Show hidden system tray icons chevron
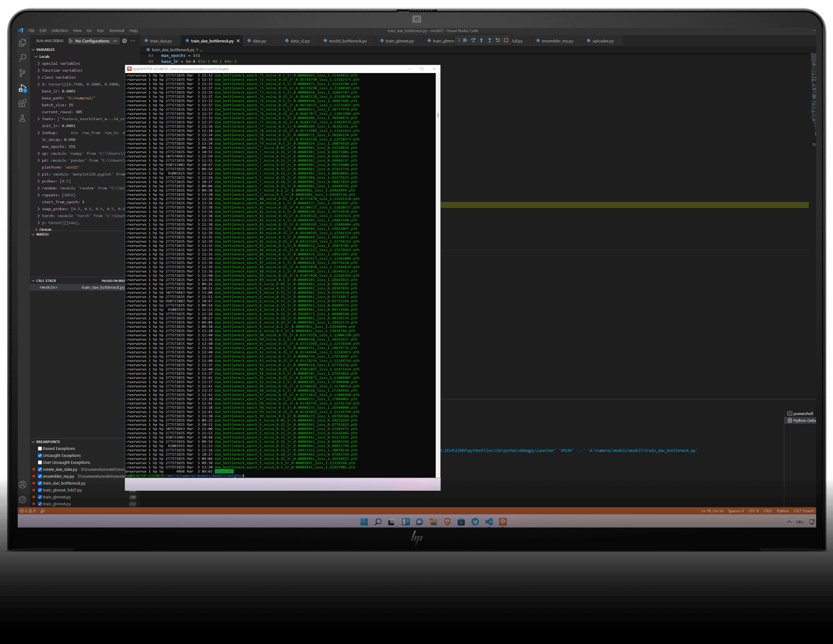This screenshot has width=833, height=644. click(789, 522)
